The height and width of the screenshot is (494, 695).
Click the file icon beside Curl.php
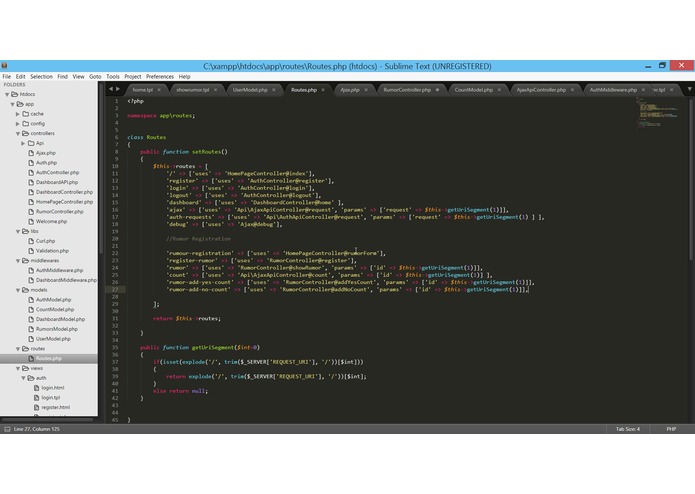[x=31, y=241]
